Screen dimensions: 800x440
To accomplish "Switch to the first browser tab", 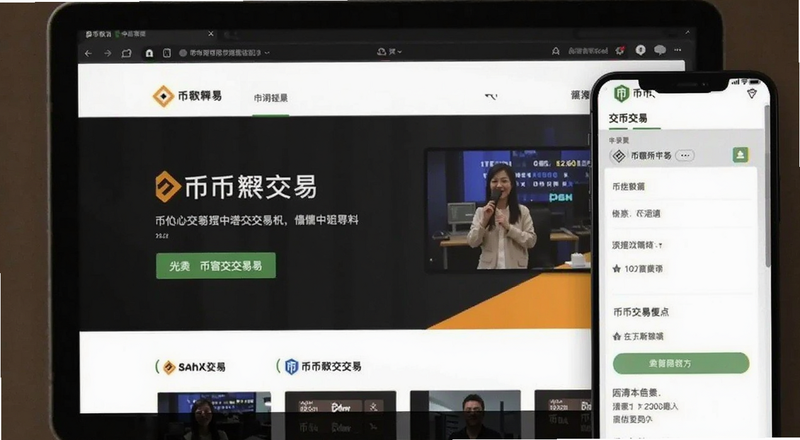I will (98, 34).
